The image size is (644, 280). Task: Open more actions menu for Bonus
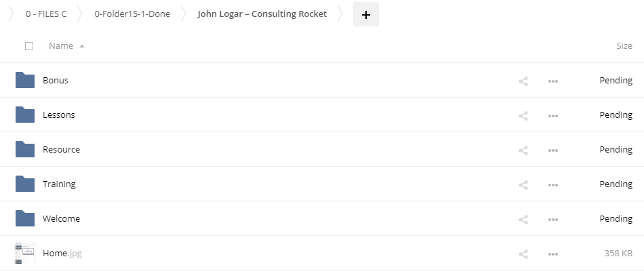click(x=553, y=81)
